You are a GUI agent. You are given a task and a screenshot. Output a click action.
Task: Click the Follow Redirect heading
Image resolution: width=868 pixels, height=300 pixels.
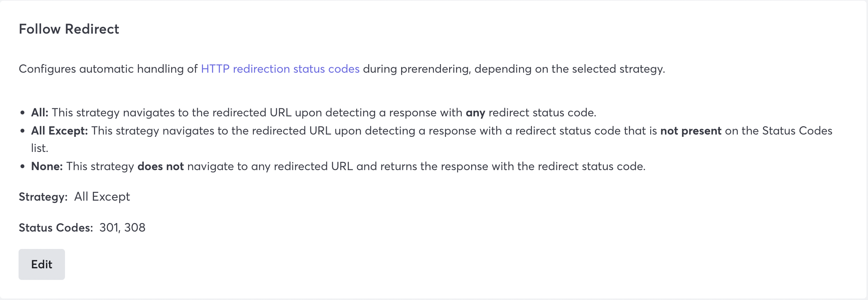[x=69, y=29]
